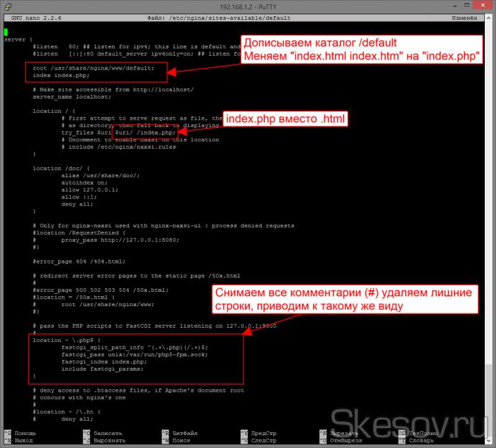Open the PuTTY system menu icon

pyautogui.click(x=8, y=6)
